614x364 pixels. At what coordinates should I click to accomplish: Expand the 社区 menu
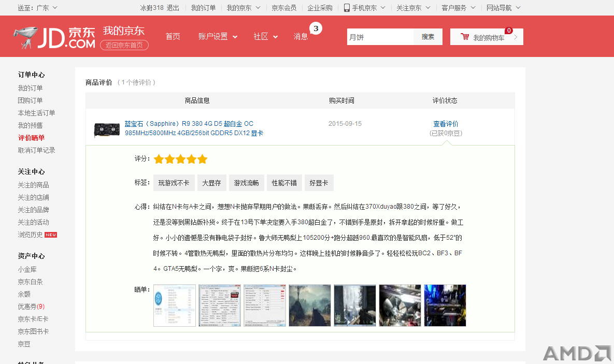265,36
